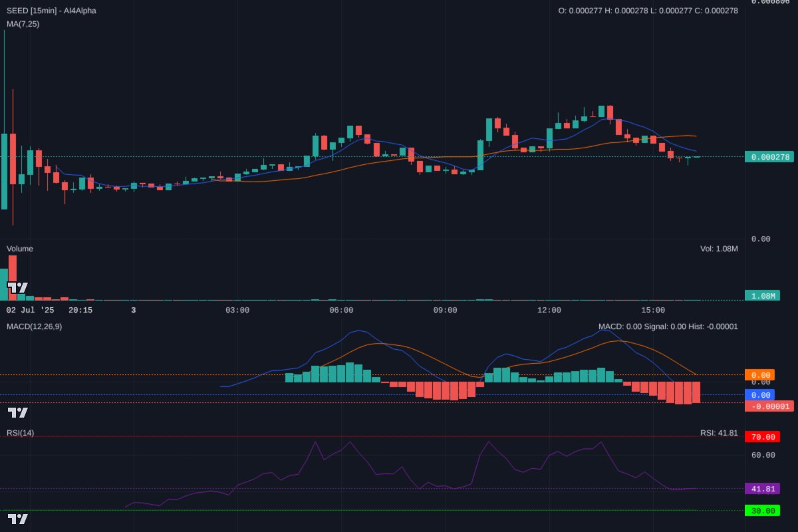Click the red 70.00 overbought level tag
This screenshot has width=798, height=532.
click(x=762, y=437)
